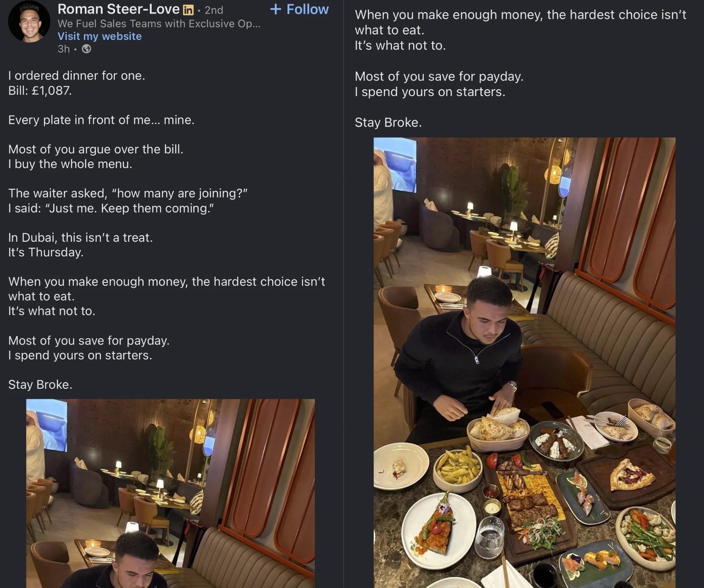This screenshot has width=704, height=588.
Task: Click the line 'Most of you argue over the bill.'
Action: tap(96, 149)
